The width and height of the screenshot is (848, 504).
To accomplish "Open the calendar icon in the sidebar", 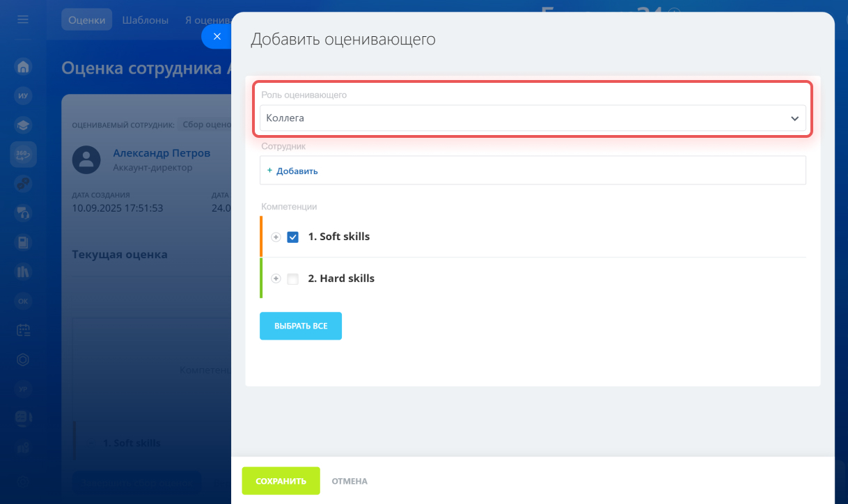I will [23, 330].
